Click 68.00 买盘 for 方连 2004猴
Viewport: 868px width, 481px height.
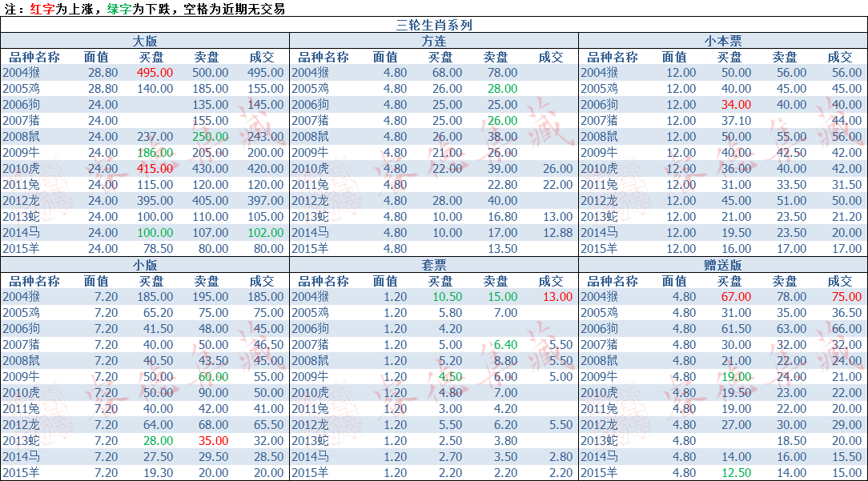[x=448, y=73]
